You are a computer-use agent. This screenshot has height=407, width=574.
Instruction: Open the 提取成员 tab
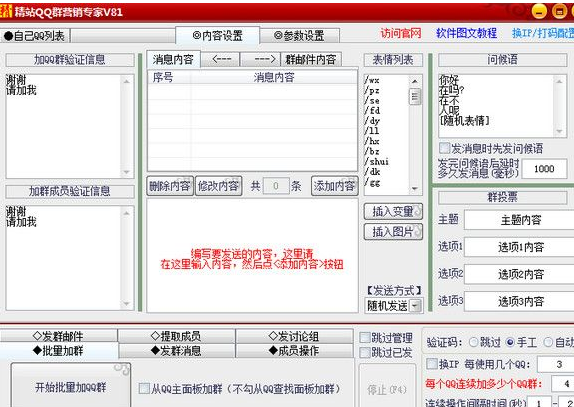point(176,336)
